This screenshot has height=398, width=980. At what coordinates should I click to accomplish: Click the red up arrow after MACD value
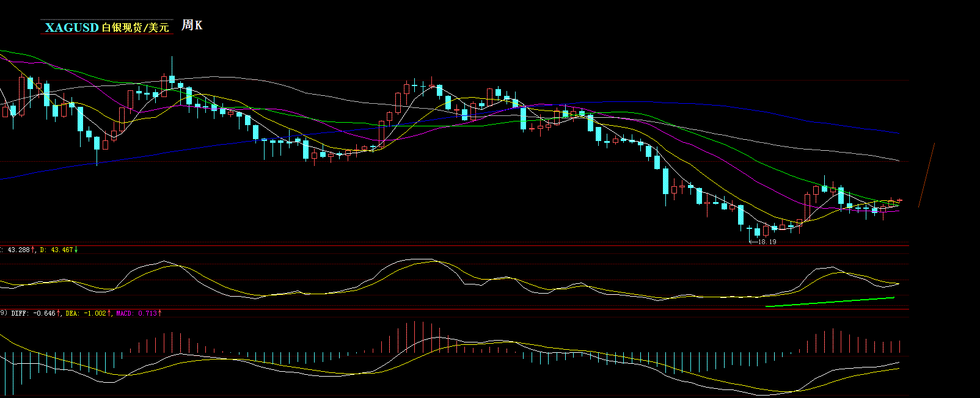click(160, 313)
